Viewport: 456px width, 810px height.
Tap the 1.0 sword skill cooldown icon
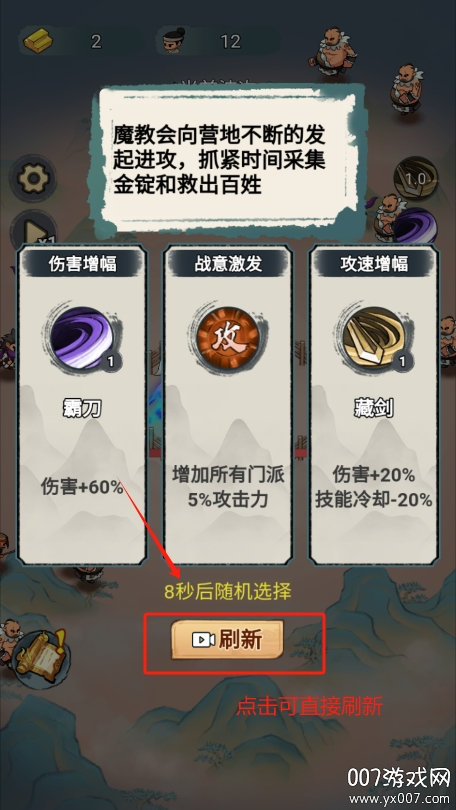coord(416,179)
